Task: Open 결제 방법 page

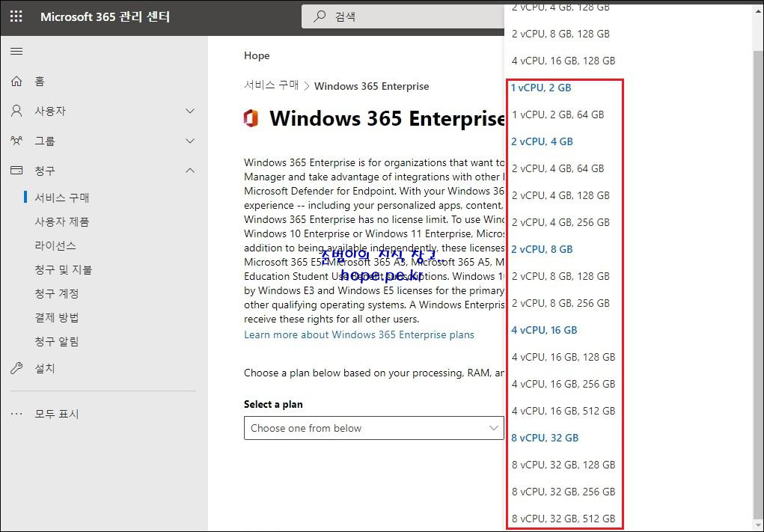Action: [x=57, y=318]
